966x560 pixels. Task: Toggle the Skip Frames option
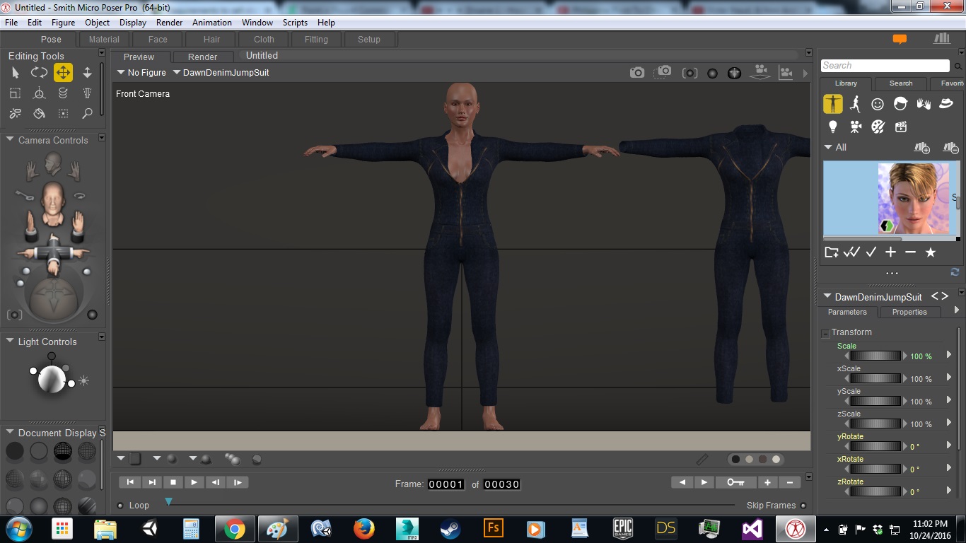[803, 506]
